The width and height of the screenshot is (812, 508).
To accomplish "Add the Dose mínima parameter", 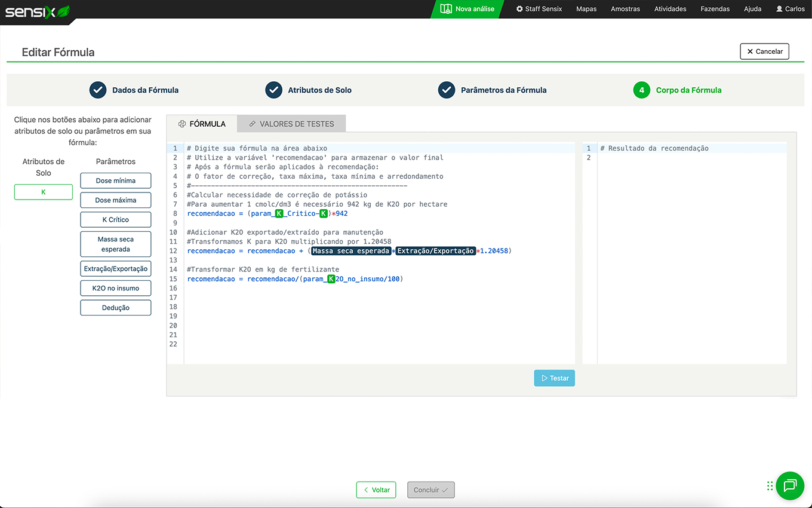I will point(115,180).
